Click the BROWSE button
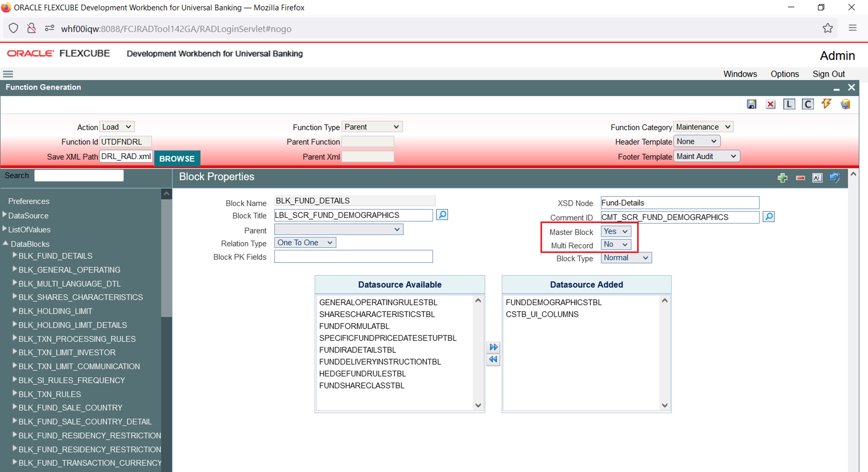Screen dimensions: 868x472 pyautogui.click(x=177, y=158)
